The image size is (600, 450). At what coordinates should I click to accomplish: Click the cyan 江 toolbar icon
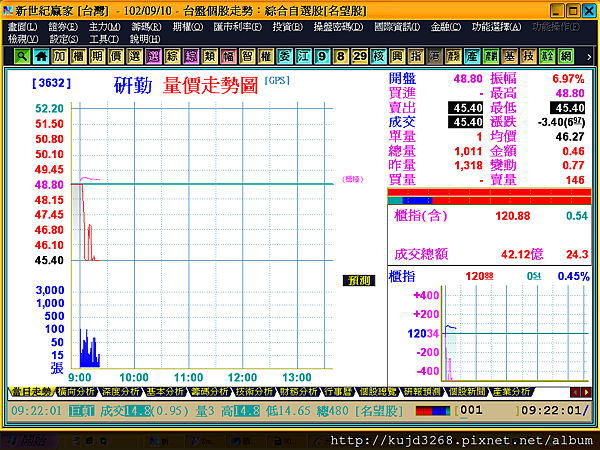(303, 57)
